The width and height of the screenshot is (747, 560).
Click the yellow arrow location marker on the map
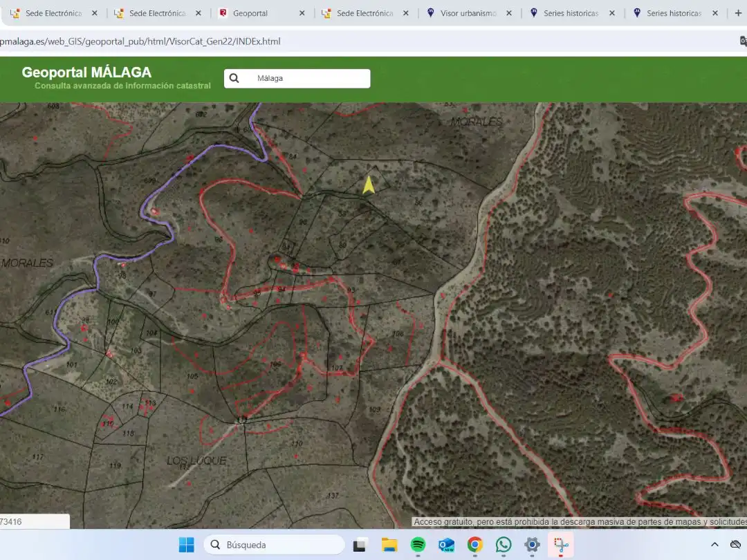pos(368,185)
